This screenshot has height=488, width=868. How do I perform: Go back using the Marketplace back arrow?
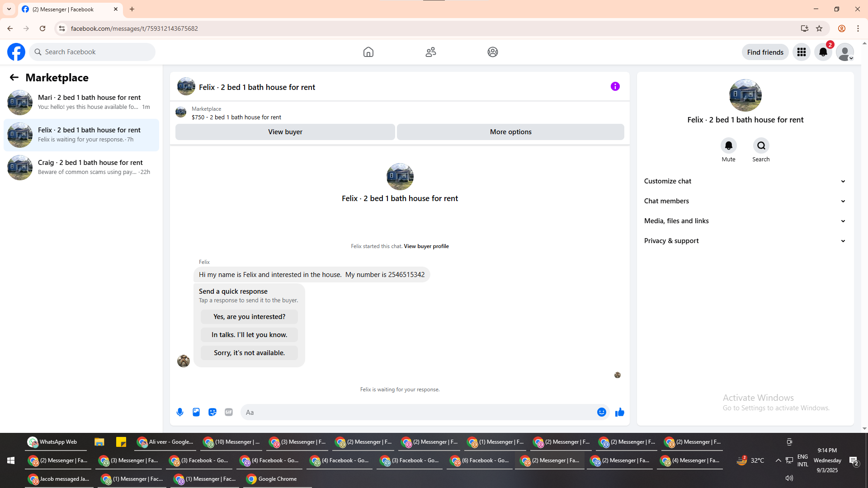(x=14, y=78)
